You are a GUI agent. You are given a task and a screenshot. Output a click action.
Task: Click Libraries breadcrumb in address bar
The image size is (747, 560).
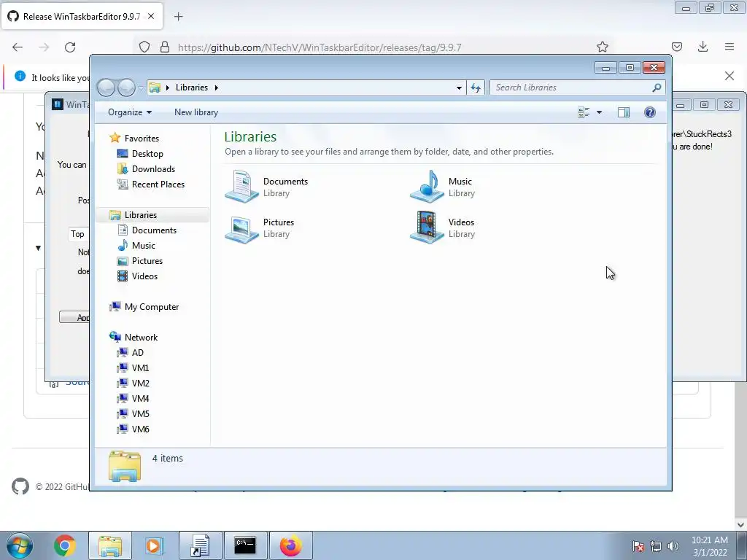192,87
